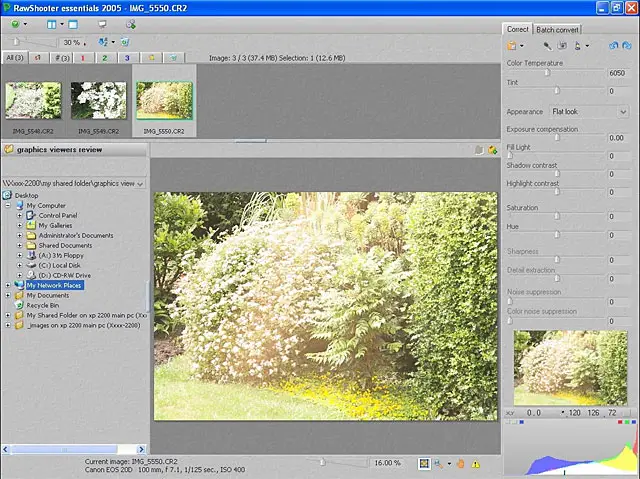Expand the My Galleries tree node
The width and height of the screenshot is (640, 479).
(x=20, y=225)
